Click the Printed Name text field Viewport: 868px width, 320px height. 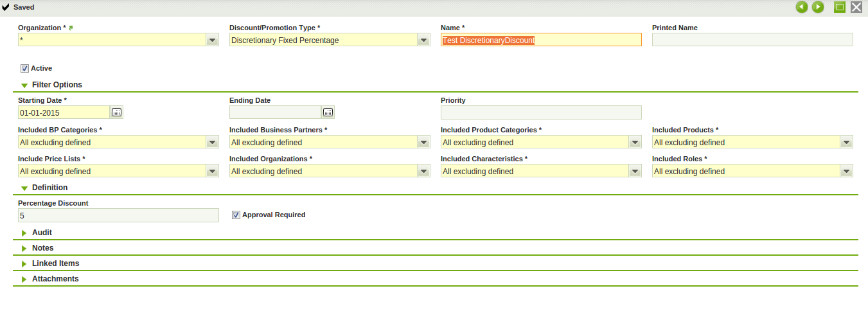(x=752, y=40)
